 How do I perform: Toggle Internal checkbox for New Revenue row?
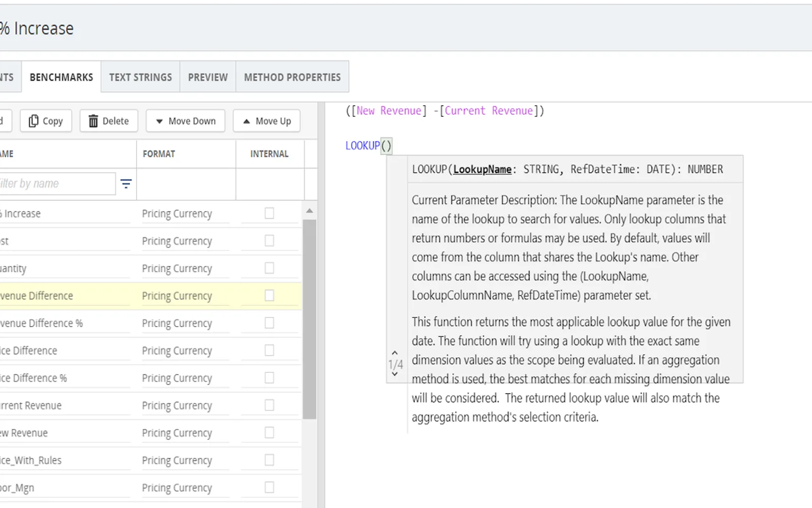[269, 433]
